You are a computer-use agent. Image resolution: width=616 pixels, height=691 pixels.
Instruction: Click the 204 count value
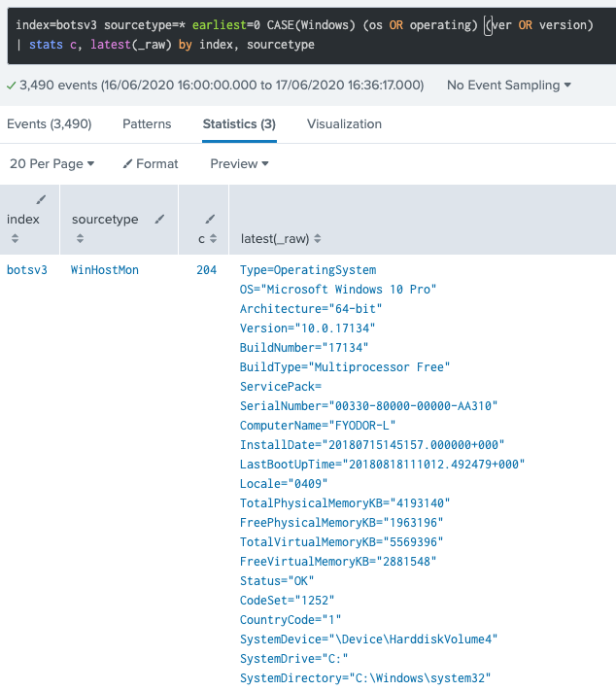tap(206, 270)
